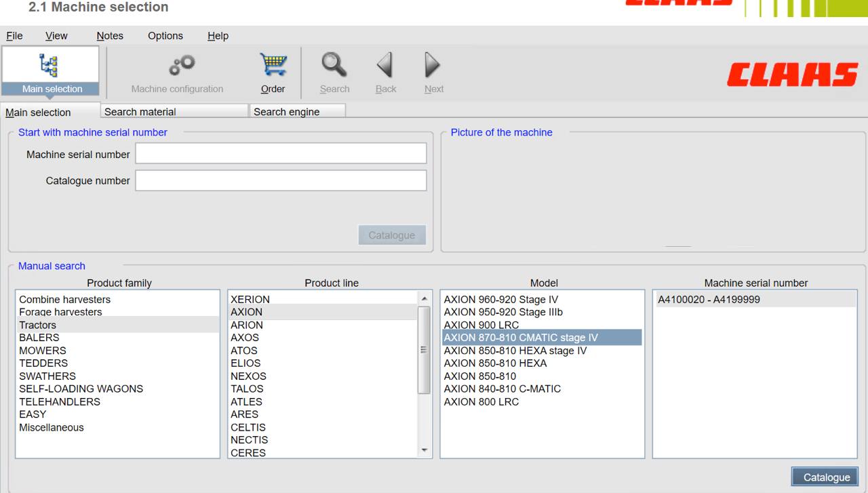Click the Product line scrollbar thumb
Screen dimensions: 868x493
click(425, 350)
